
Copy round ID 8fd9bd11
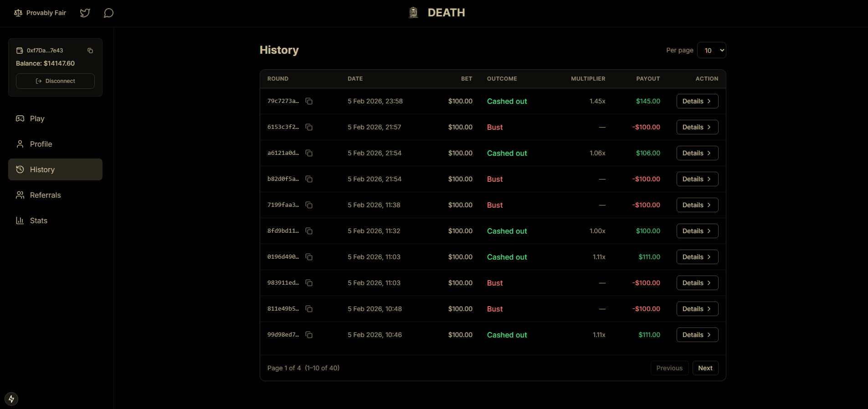pos(309,231)
